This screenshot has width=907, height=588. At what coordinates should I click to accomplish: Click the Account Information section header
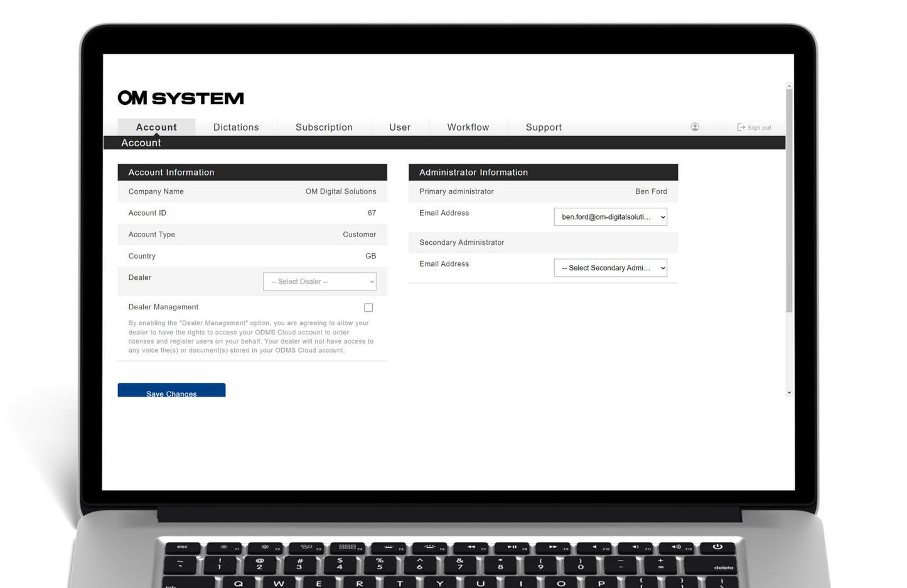(252, 172)
